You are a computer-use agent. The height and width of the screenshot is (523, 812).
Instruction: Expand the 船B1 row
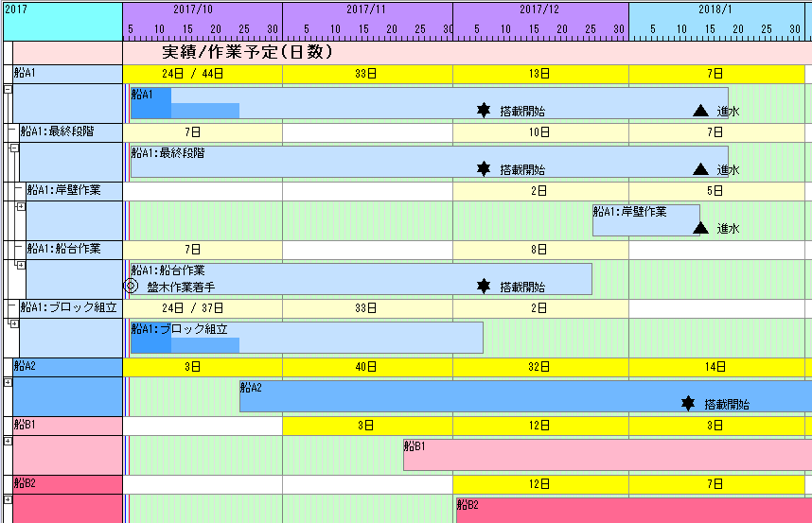tap(8, 441)
